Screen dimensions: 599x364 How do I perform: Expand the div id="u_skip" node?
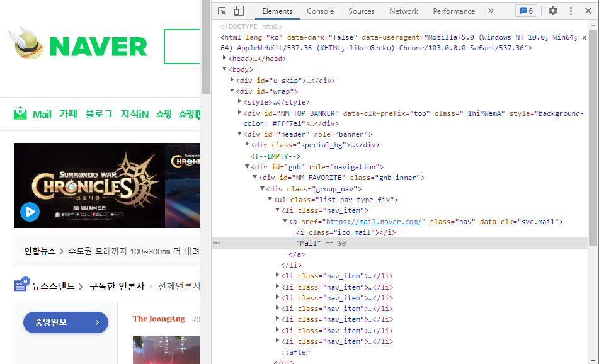click(232, 80)
